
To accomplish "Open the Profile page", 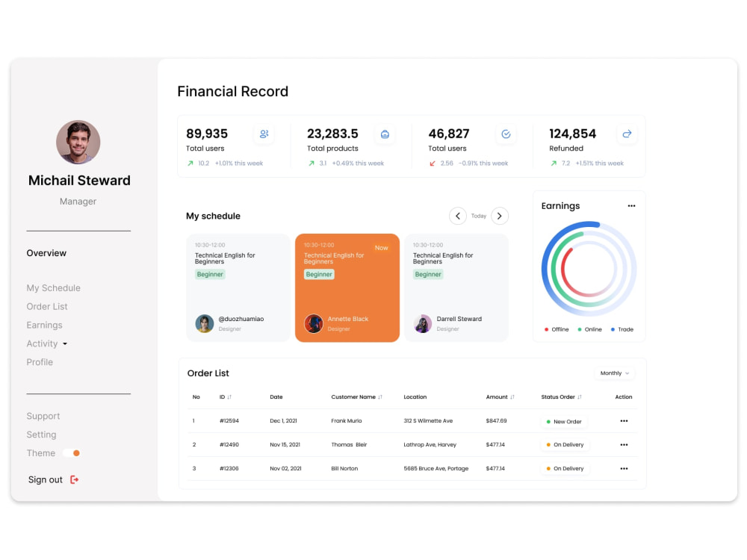I will [x=40, y=362].
